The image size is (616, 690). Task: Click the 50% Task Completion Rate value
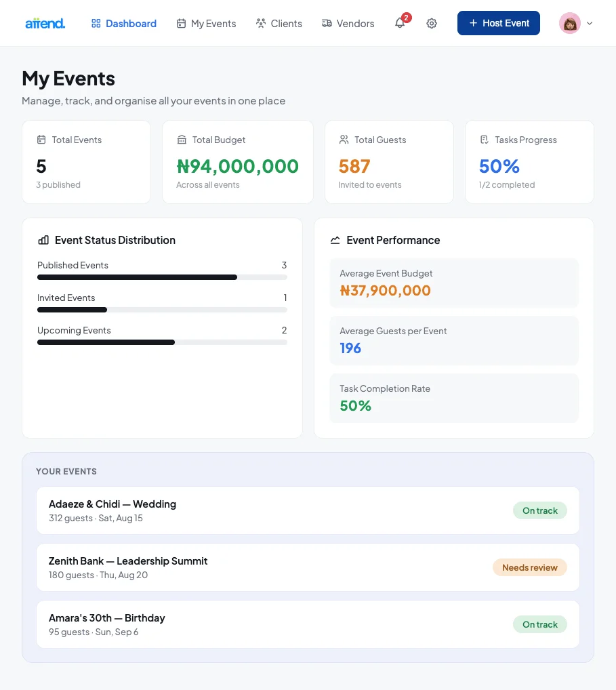pos(356,406)
